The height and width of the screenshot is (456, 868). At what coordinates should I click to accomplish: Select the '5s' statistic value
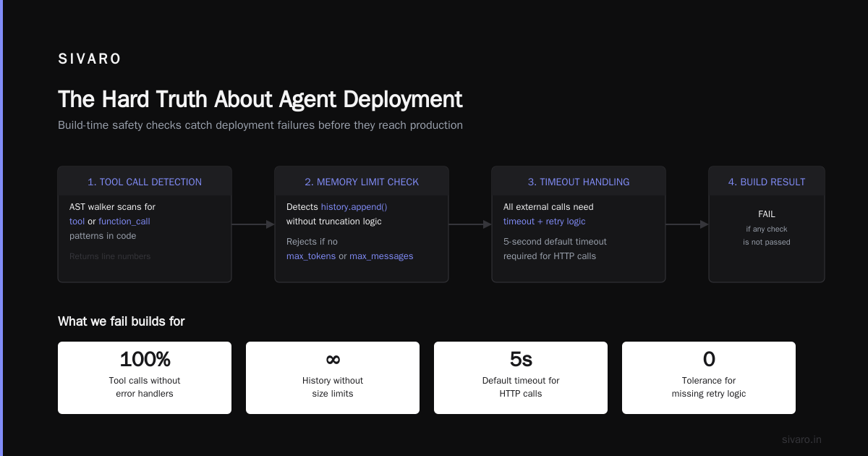tap(521, 359)
